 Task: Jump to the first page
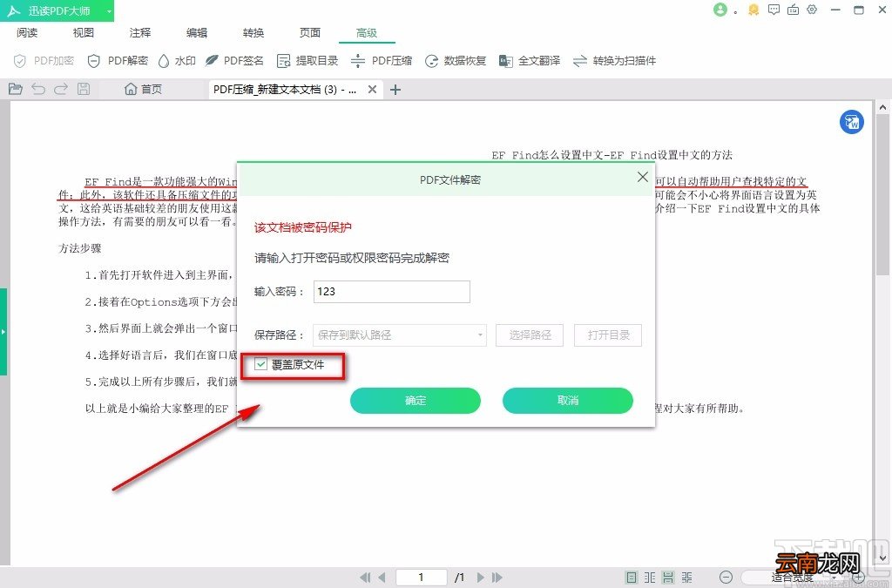pos(365,578)
